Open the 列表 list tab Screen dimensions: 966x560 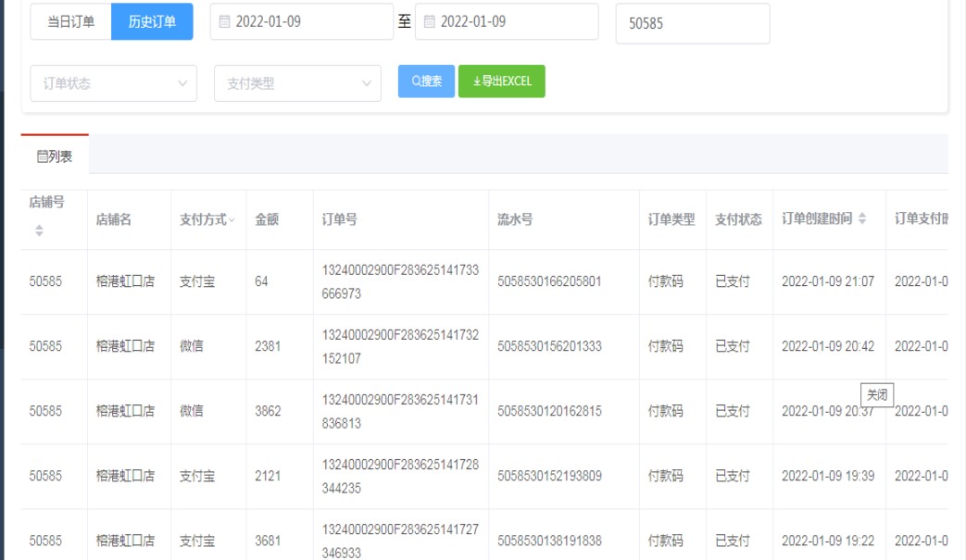pyautogui.click(x=55, y=156)
